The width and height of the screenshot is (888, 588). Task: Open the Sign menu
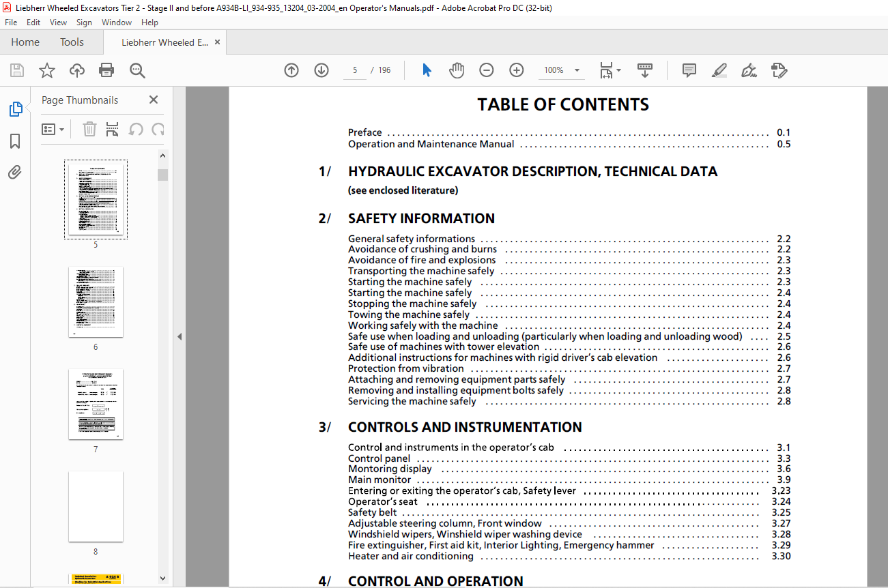pos(84,23)
